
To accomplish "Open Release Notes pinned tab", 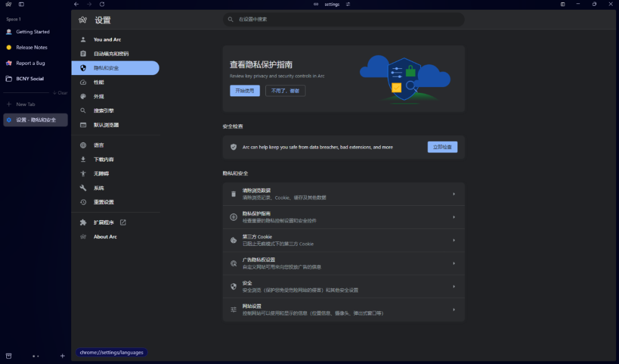I will point(36,48).
